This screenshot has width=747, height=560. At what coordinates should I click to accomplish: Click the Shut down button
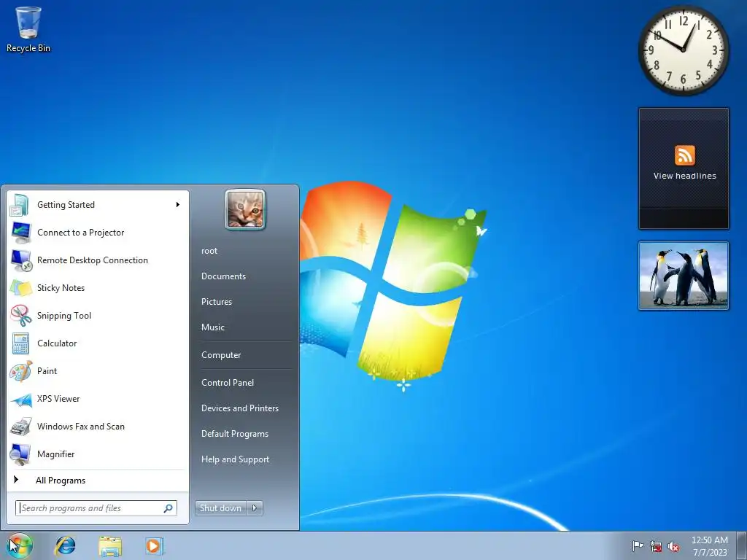tap(220, 508)
